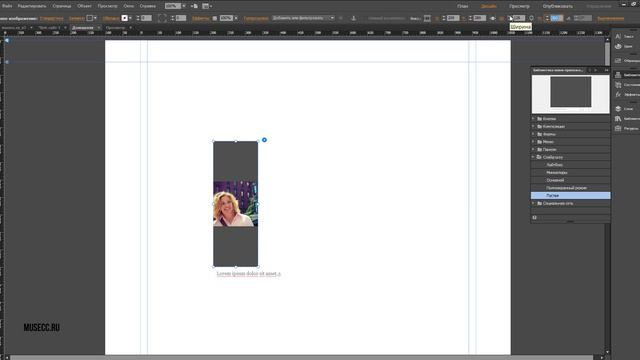Switch to Preview mode in the top bar
The image size is (640, 360).
(520, 6)
